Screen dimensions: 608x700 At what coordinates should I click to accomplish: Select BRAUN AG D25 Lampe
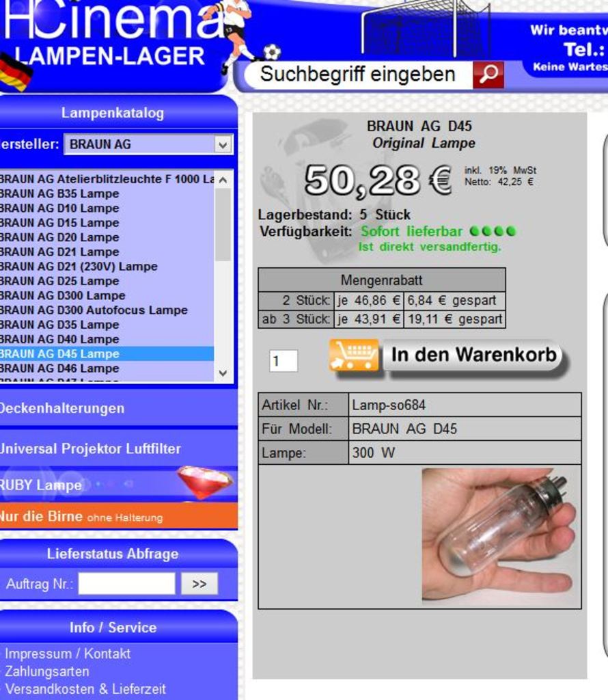(107, 281)
